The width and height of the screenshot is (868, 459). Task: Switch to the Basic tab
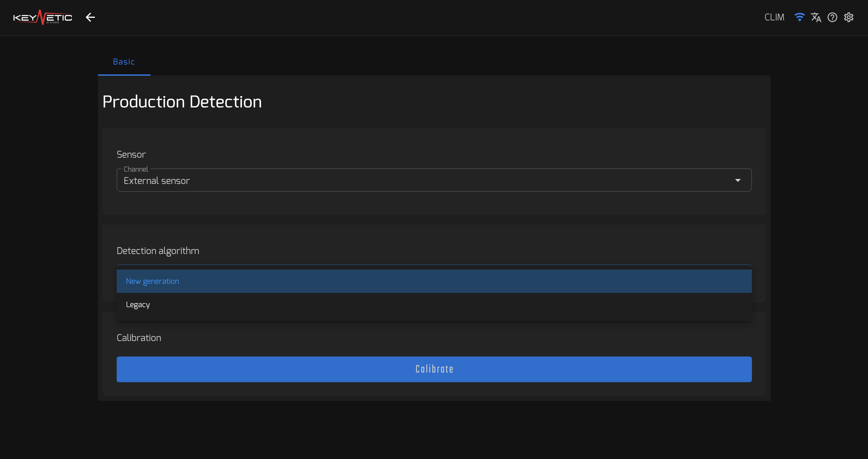[124, 62]
